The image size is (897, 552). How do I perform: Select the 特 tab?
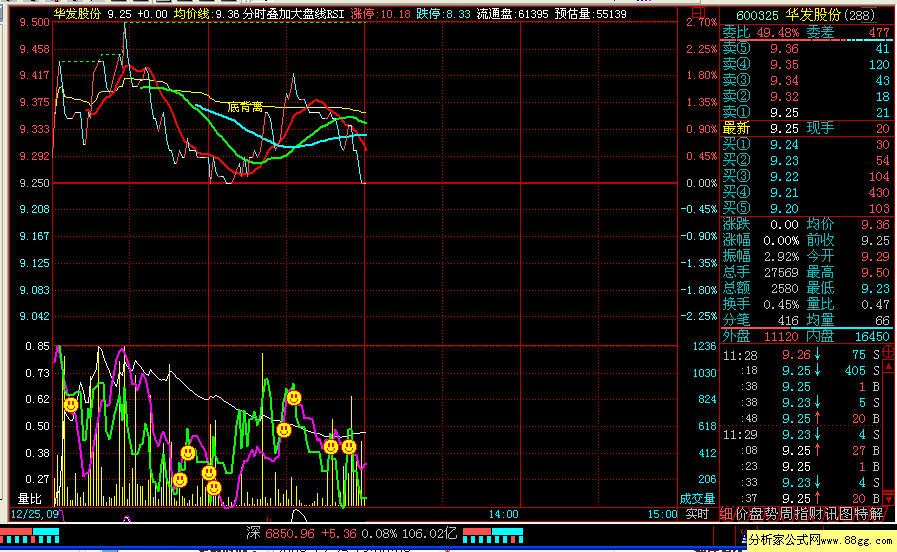tap(861, 514)
